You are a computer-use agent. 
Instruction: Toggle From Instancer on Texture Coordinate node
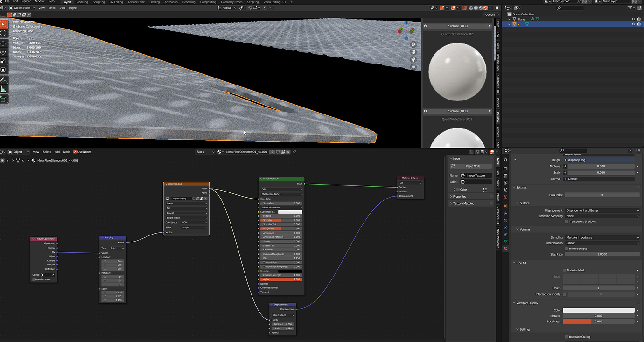click(x=34, y=279)
